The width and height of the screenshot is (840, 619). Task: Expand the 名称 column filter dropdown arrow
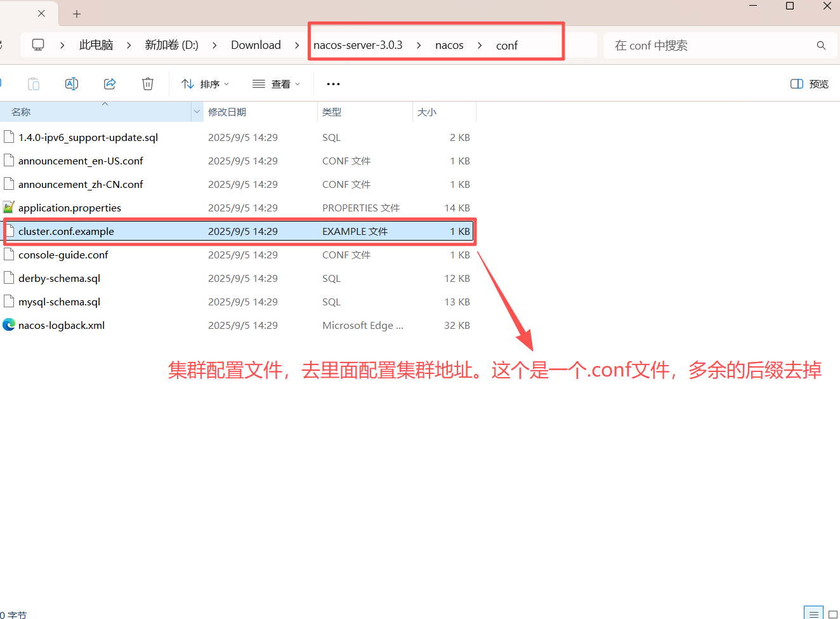(197, 112)
